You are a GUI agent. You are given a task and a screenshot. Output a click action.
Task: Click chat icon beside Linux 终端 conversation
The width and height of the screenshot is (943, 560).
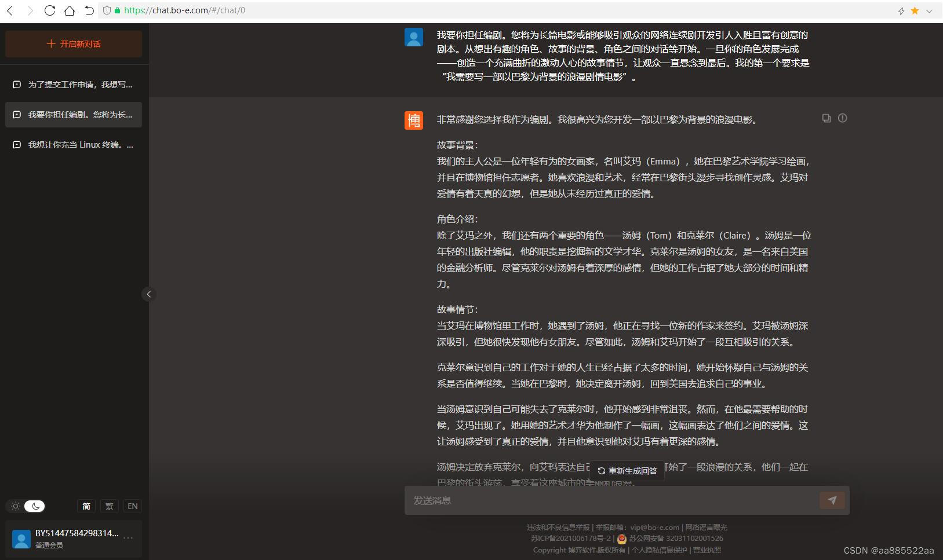click(17, 145)
